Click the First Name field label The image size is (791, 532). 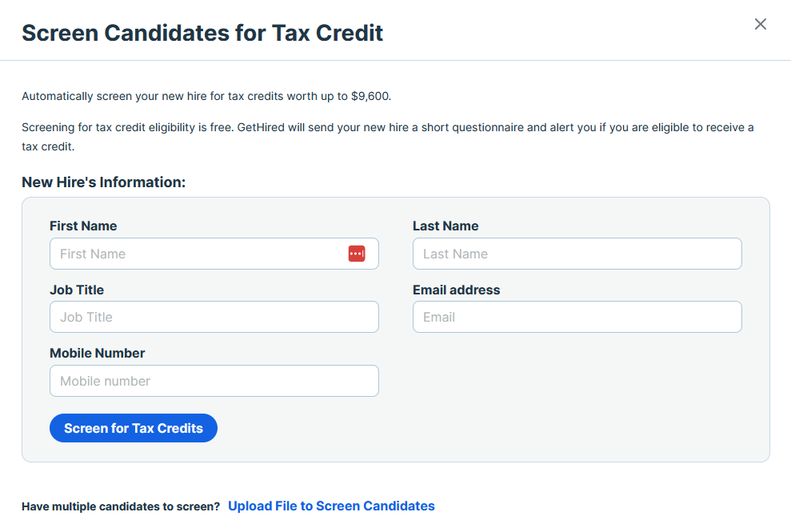click(x=83, y=226)
